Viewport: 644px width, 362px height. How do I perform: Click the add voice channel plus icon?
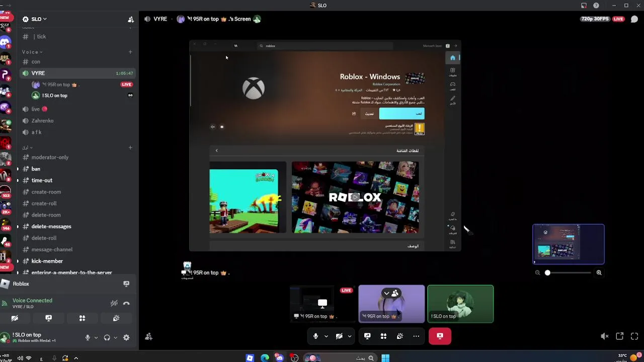pyautogui.click(x=130, y=52)
